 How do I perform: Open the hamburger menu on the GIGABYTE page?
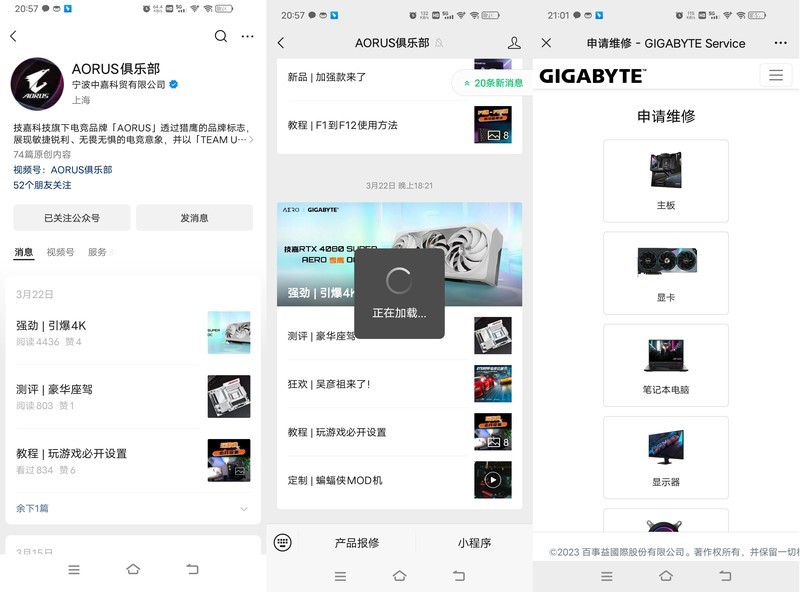(x=777, y=76)
